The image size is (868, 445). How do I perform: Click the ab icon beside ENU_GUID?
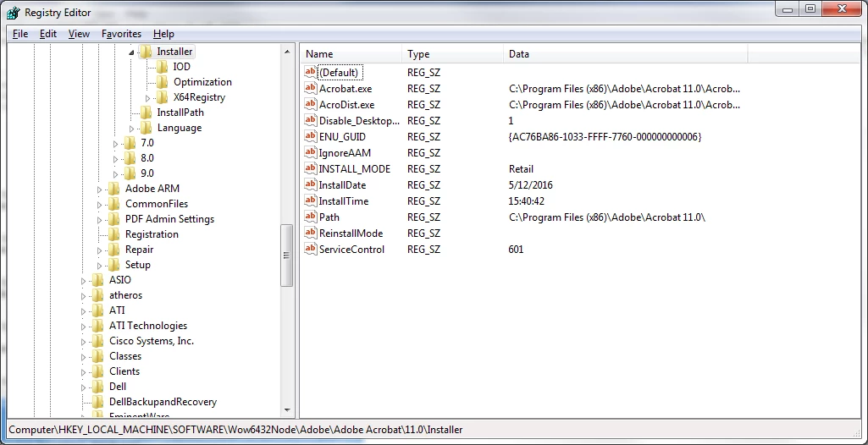pos(311,136)
